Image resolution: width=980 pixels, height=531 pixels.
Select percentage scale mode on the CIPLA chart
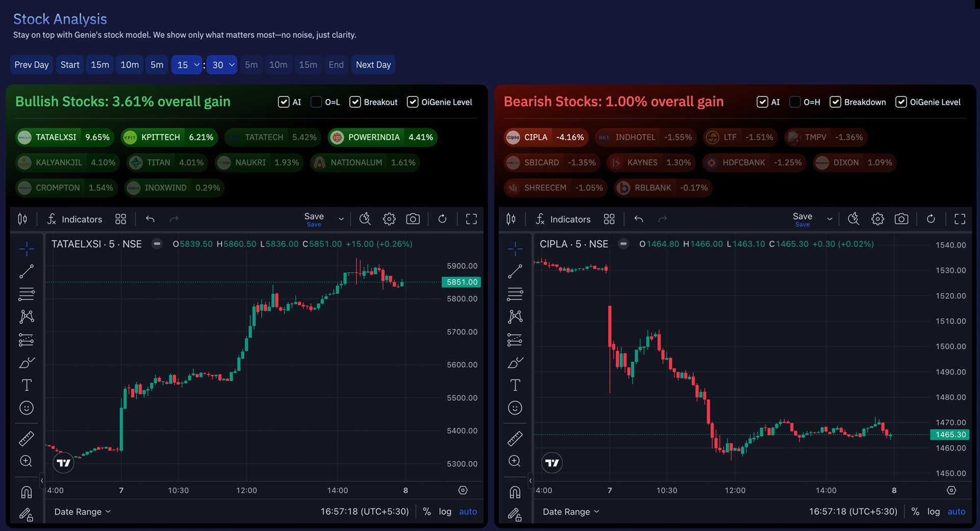click(915, 511)
